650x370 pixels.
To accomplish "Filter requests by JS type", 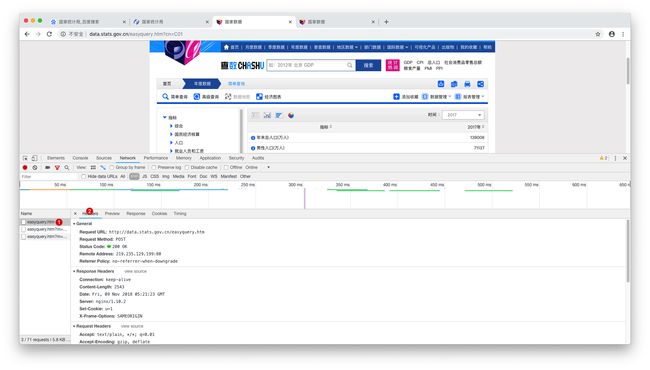I will click(x=144, y=177).
